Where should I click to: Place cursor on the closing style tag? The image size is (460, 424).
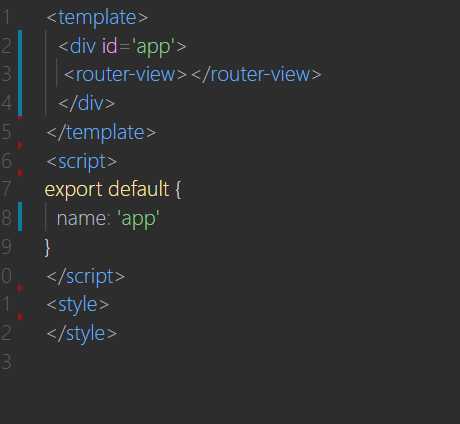[82, 334]
